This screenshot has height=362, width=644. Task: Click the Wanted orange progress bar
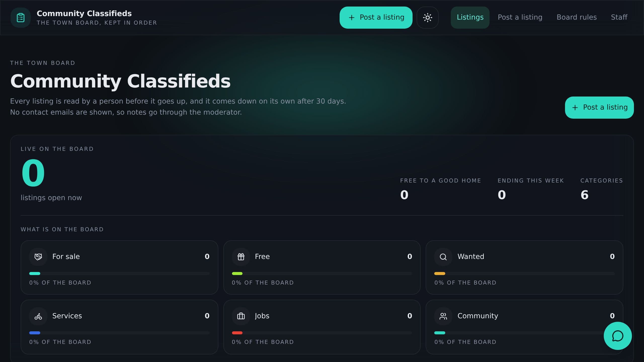(x=524, y=274)
